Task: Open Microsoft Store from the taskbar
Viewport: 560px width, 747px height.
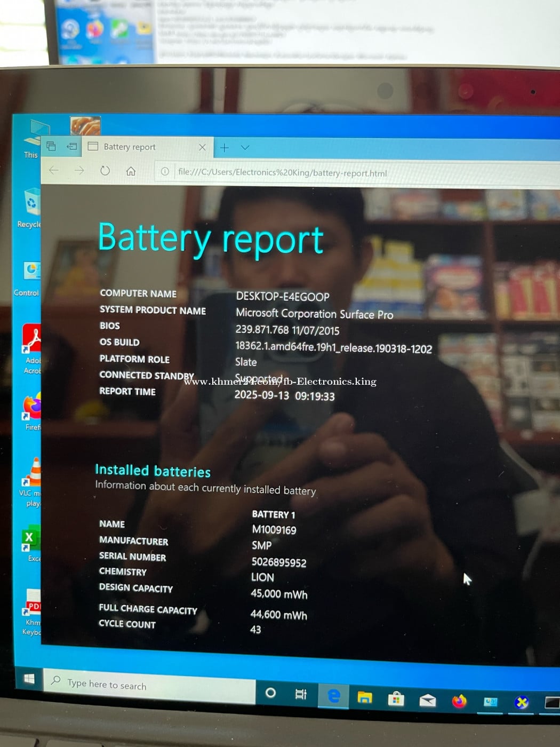Action: 396,698
